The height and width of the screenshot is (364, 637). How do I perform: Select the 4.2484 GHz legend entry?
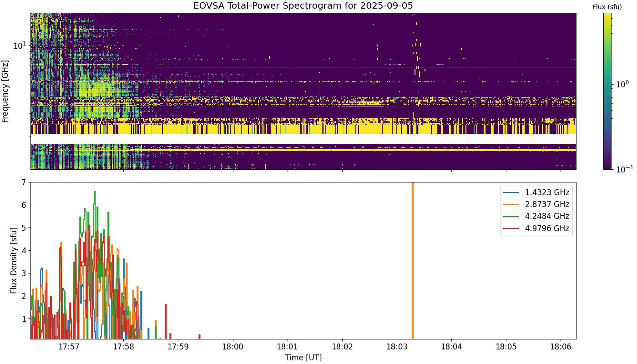tap(537, 216)
